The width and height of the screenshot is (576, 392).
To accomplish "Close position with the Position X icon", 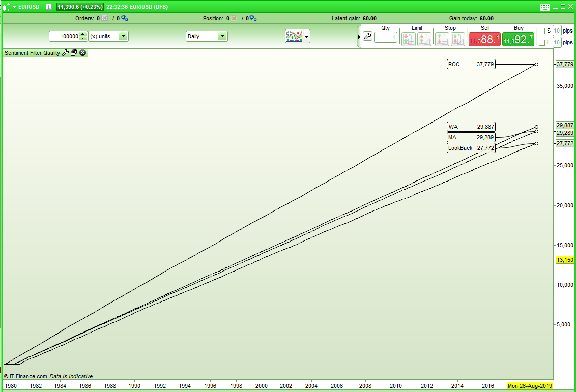I will 234,18.
